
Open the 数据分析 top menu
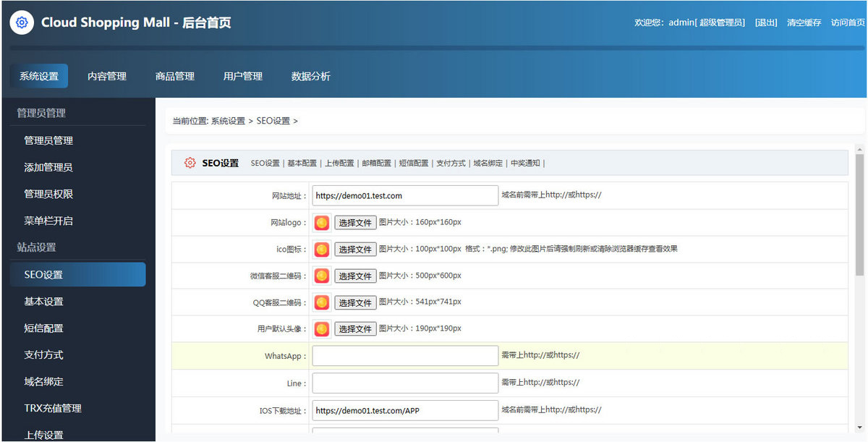click(311, 76)
